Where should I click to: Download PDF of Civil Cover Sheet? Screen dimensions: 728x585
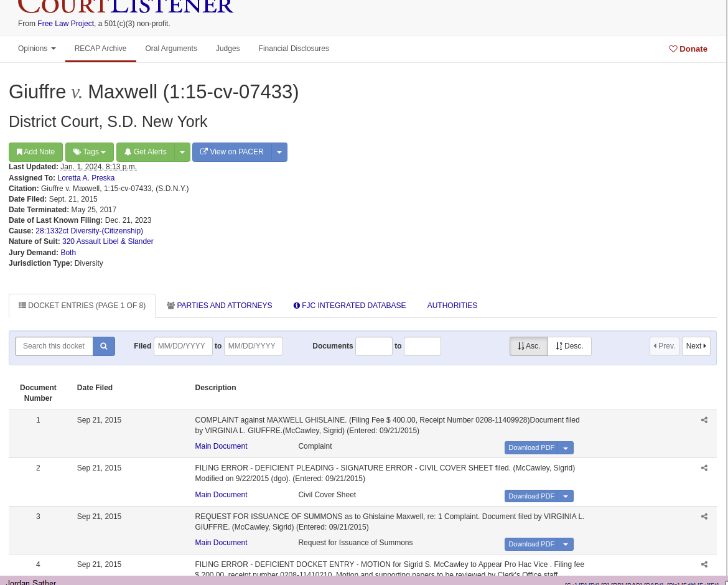(x=531, y=497)
